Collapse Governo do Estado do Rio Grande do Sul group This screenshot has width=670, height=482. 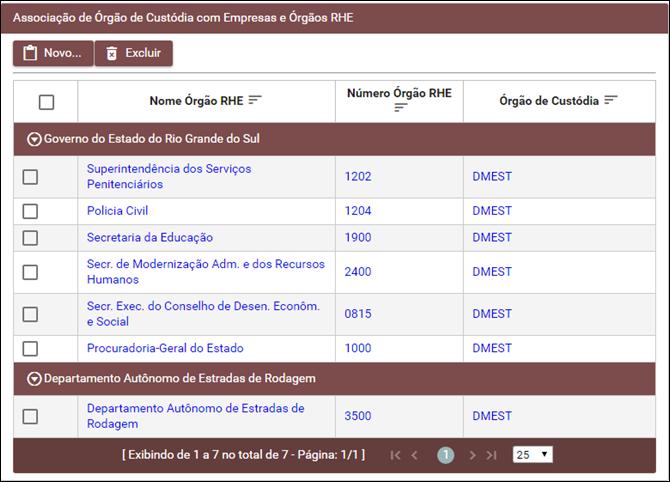coord(34,139)
